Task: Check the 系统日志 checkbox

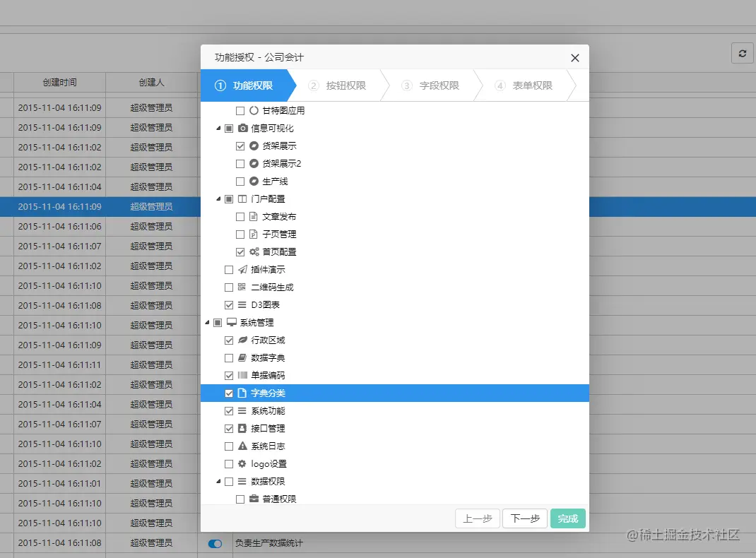Action: point(229,446)
